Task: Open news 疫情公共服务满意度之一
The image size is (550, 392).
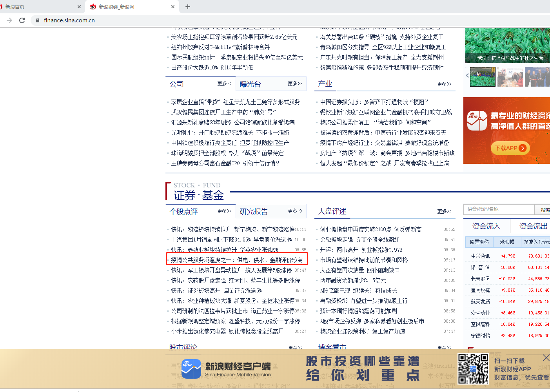Action: (237, 260)
